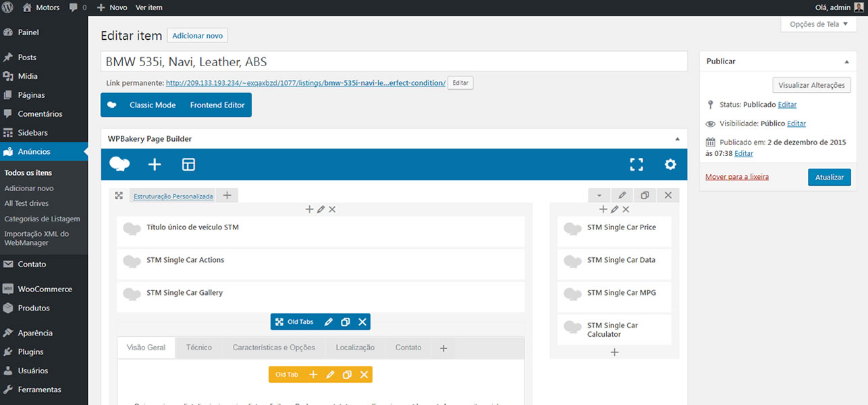The width and height of the screenshot is (868, 405).
Task: Switch to Técnico tab
Action: pyautogui.click(x=199, y=348)
